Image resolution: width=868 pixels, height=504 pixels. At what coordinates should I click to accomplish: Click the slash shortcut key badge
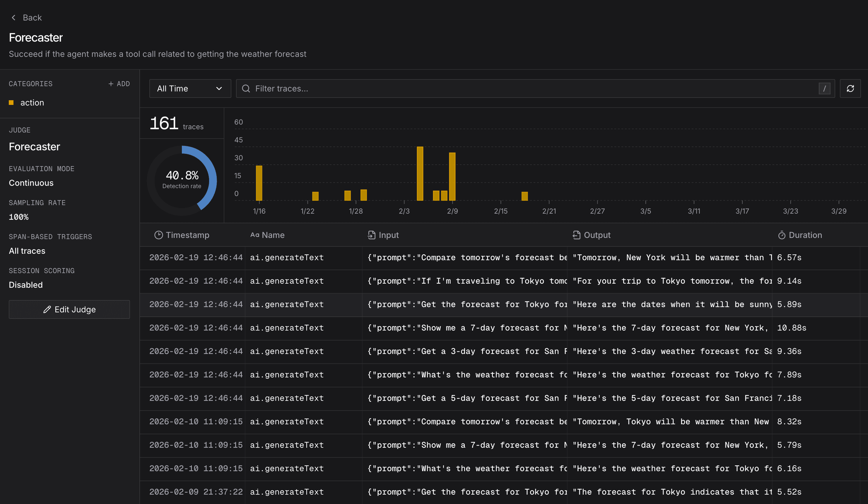pos(824,88)
